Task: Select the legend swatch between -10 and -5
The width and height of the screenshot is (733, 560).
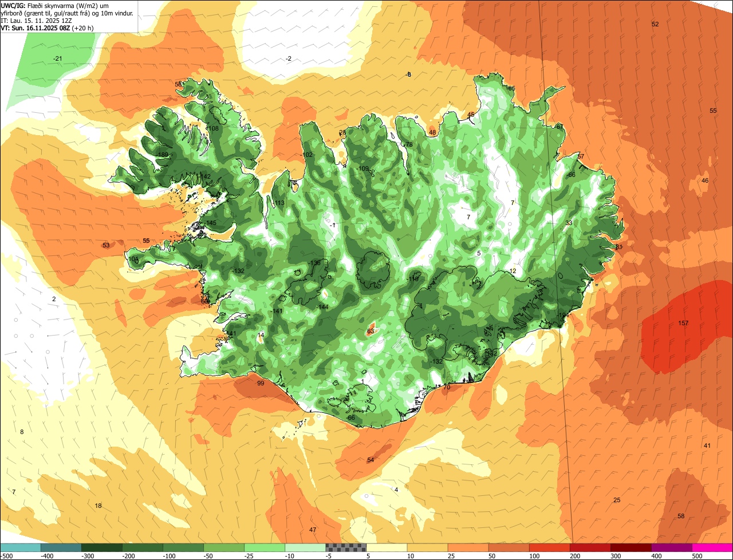Action: click(x=305, y=547)
